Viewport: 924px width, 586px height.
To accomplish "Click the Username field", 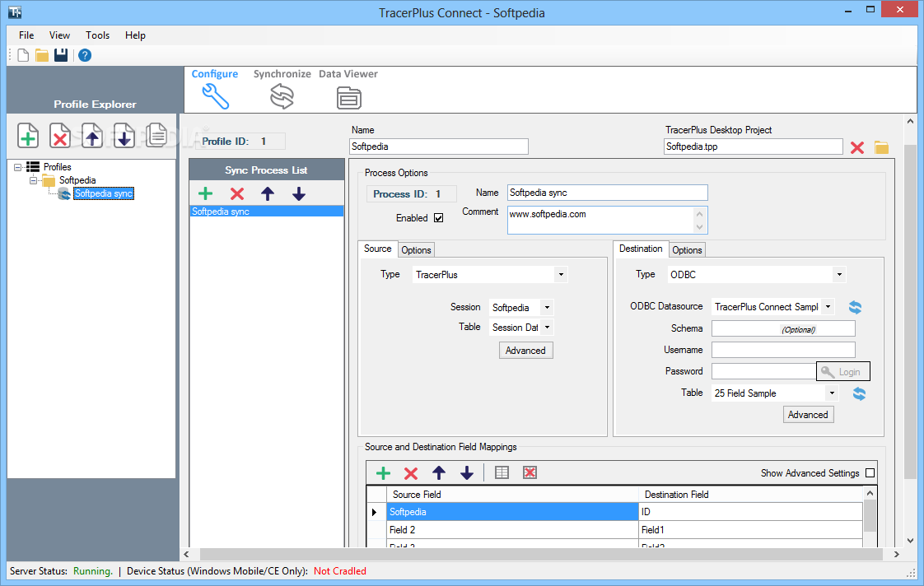I will click(x=783, y=350).
